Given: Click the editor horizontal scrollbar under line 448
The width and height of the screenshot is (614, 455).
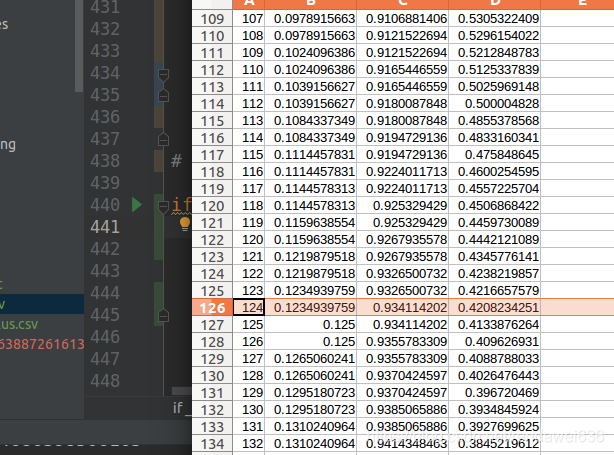Looking at the screenshot, I should pos(182,391).
